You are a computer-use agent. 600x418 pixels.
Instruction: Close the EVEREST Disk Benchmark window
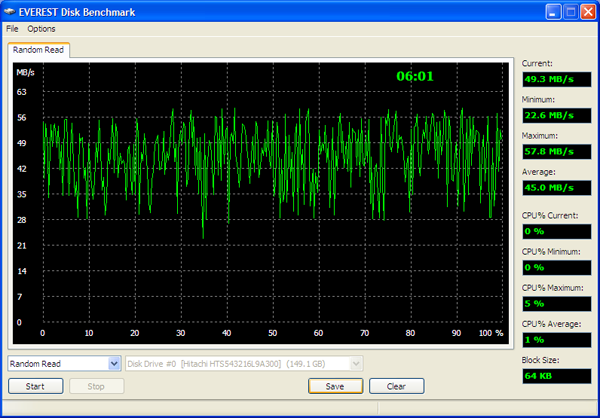coord(588,12)
